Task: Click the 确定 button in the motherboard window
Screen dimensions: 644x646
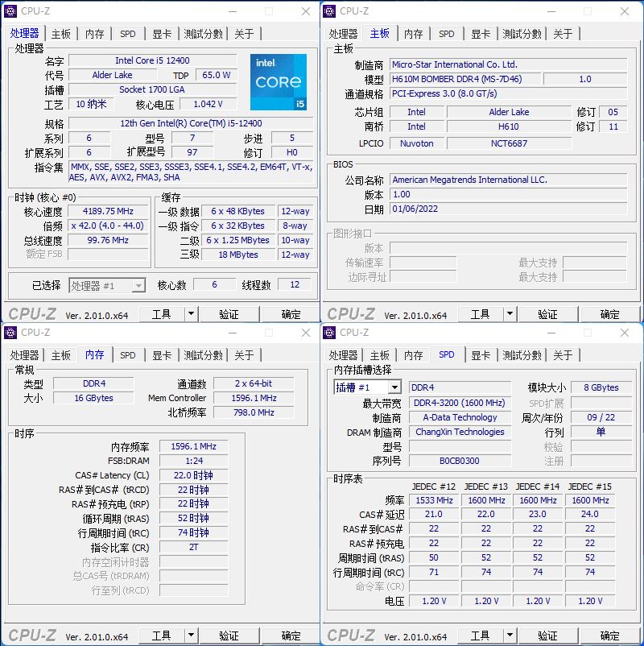Action: click(x=609, y=313)
